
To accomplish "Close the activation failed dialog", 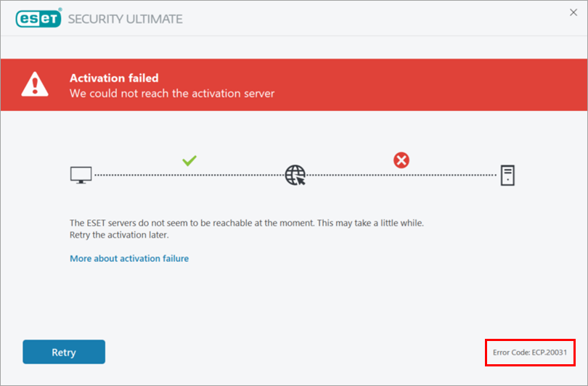I will 573,12.
